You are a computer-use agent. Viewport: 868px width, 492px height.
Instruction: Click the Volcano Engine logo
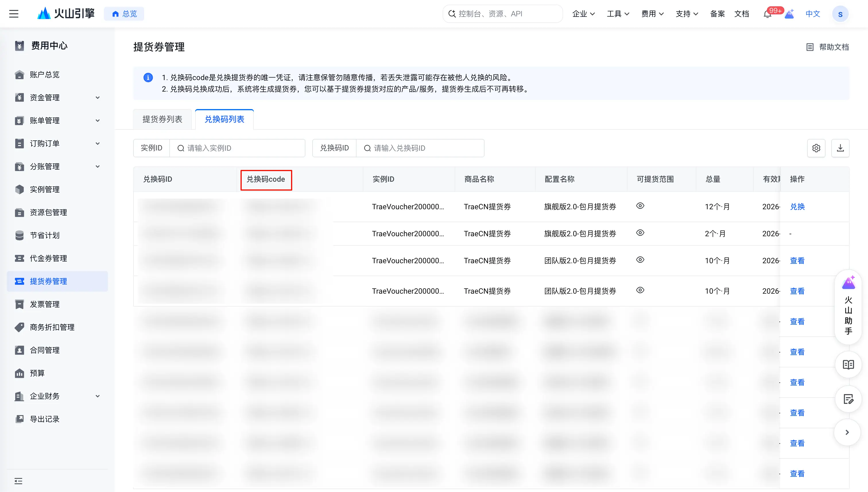[66, 13]
